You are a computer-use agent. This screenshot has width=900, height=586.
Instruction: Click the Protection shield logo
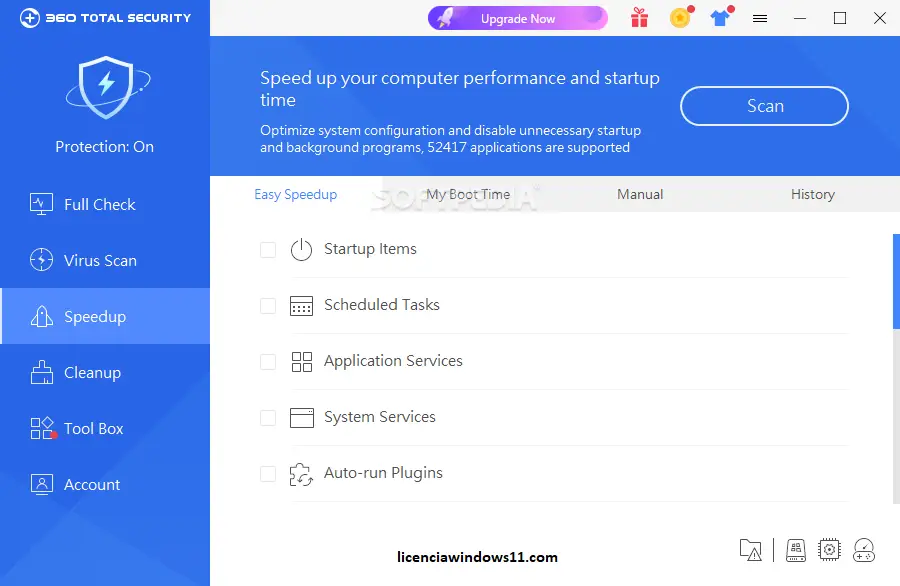(107, 88)
